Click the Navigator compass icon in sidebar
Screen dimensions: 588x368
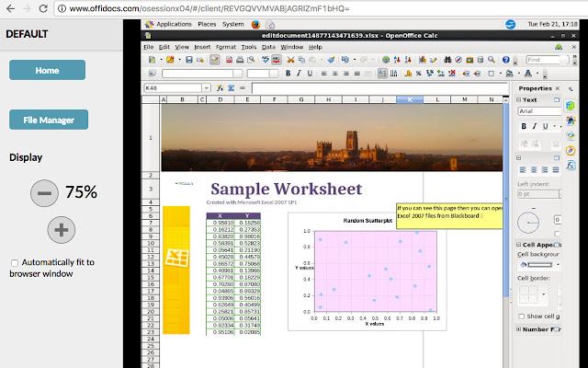click(x=571, y=150)
